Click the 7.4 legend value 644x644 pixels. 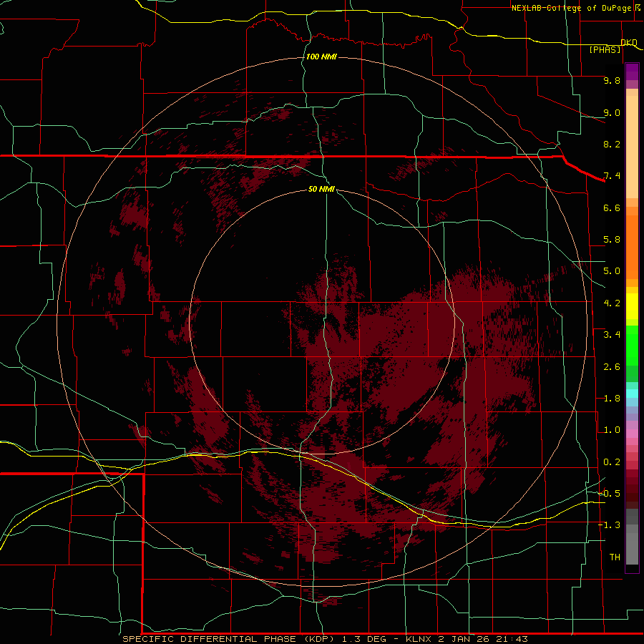[612, 176]
